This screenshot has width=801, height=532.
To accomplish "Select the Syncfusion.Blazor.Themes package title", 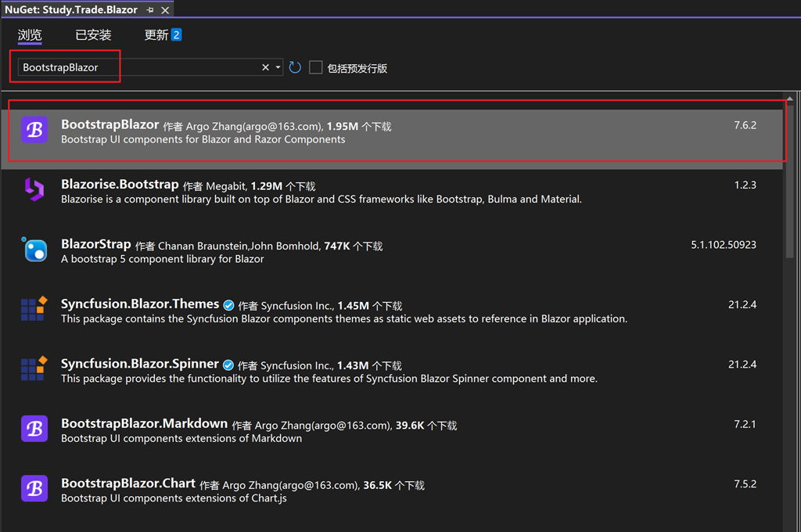I will point(140,304).
